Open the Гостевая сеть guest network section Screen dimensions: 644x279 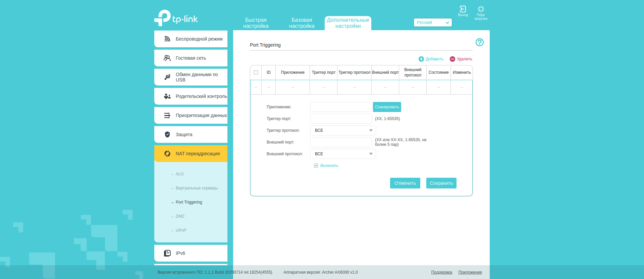click(191, 58)
